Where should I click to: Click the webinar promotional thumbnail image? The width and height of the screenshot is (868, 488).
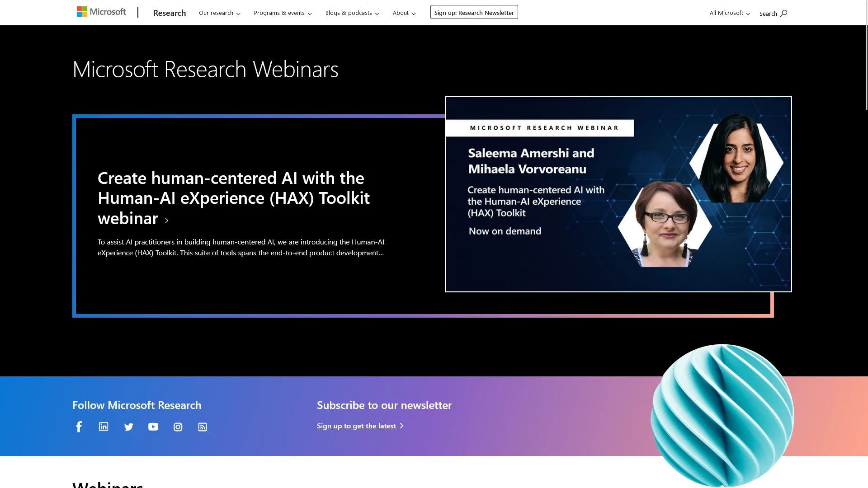click(618, 194)
